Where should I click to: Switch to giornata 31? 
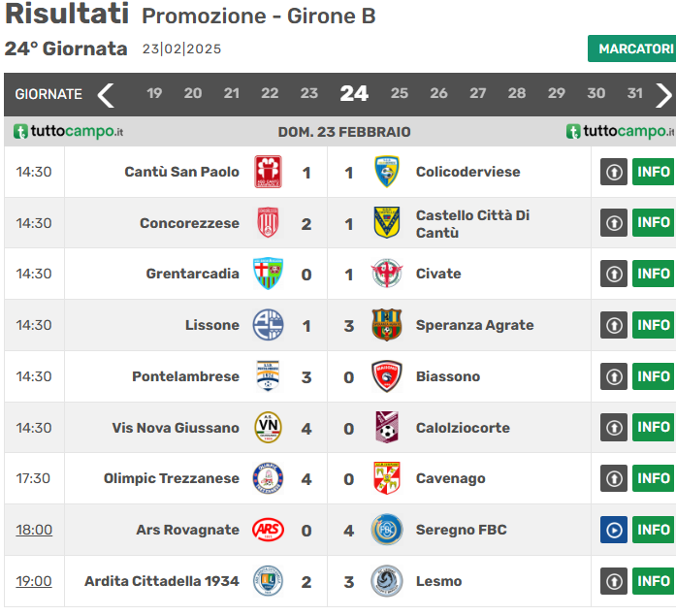(x=634, y=93)
